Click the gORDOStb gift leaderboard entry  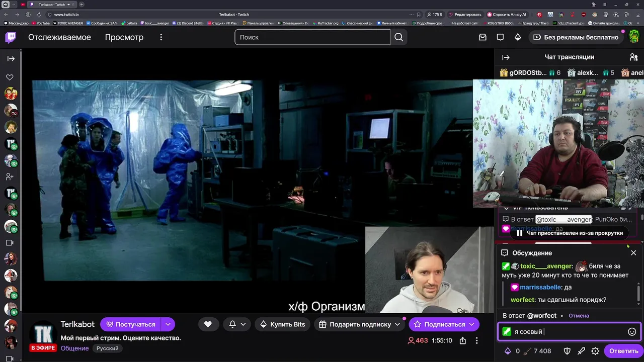pos(530,73)
